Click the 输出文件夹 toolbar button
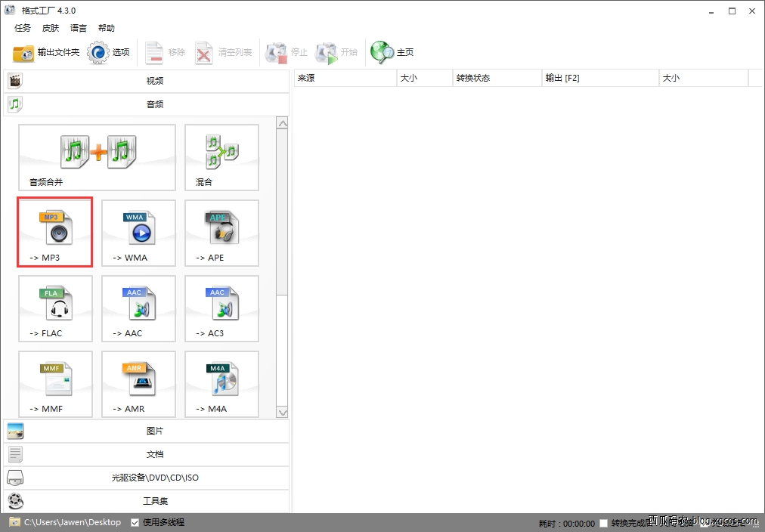 pos(46,53)
